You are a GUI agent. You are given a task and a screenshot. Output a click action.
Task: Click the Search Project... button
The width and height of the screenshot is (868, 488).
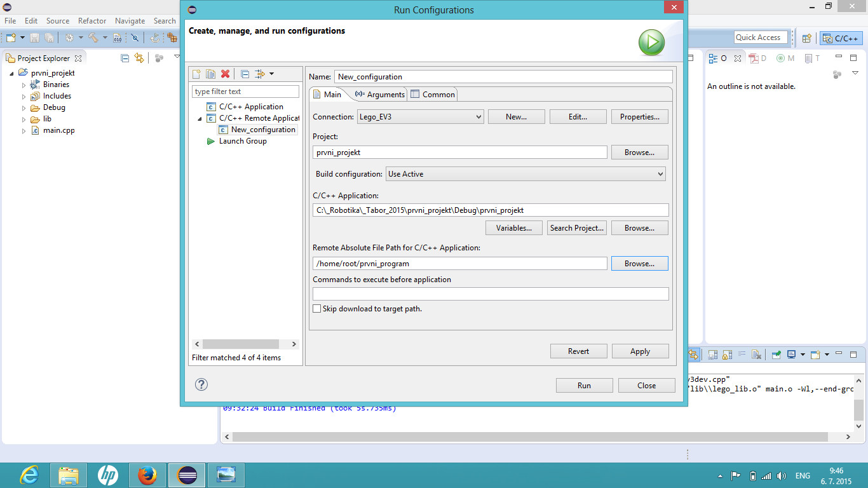pyautogui.click(x=576, y=228)
